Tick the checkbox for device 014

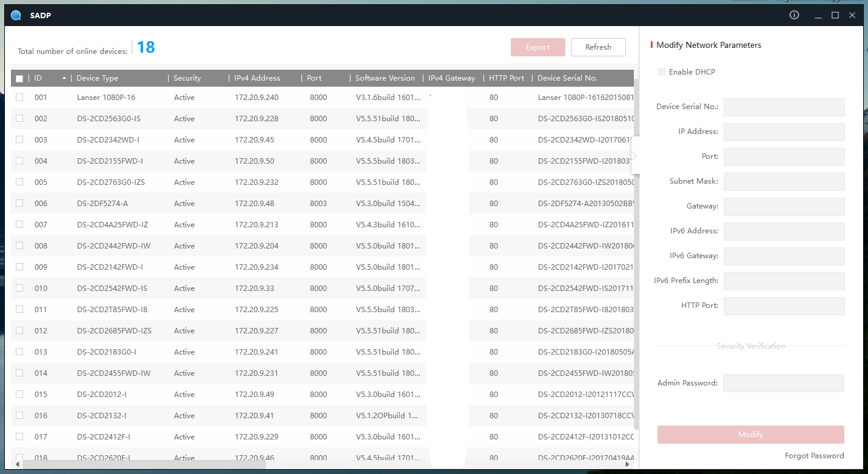[x=19, y=373]
